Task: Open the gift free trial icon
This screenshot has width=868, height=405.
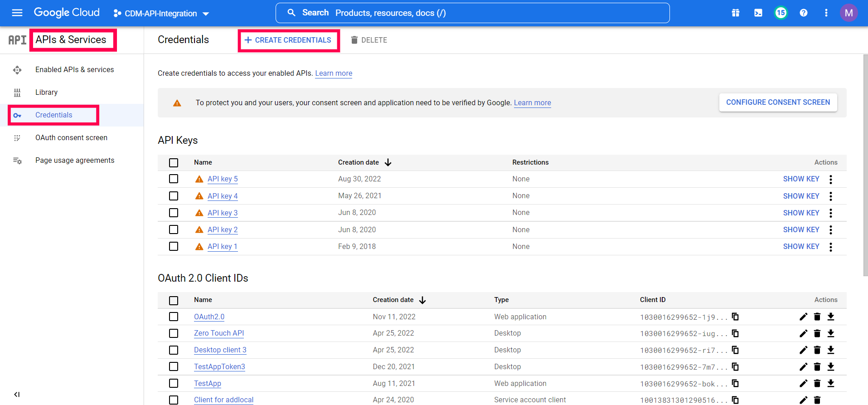Action: point(736,13)
